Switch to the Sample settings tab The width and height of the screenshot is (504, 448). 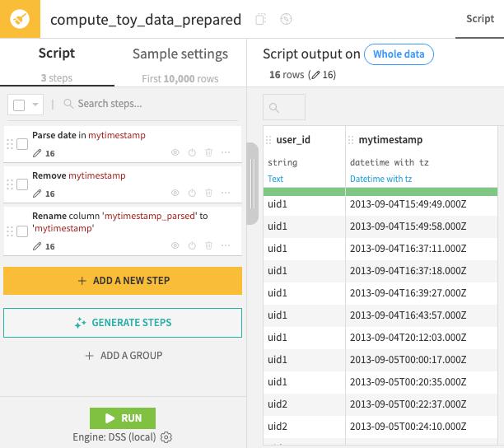click(x=180, y=54)
